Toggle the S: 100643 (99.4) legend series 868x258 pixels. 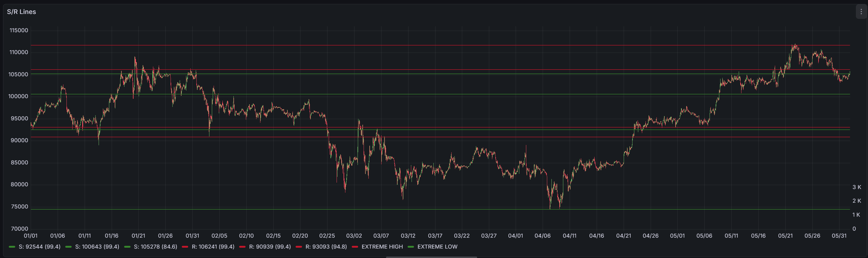point(97,246)
